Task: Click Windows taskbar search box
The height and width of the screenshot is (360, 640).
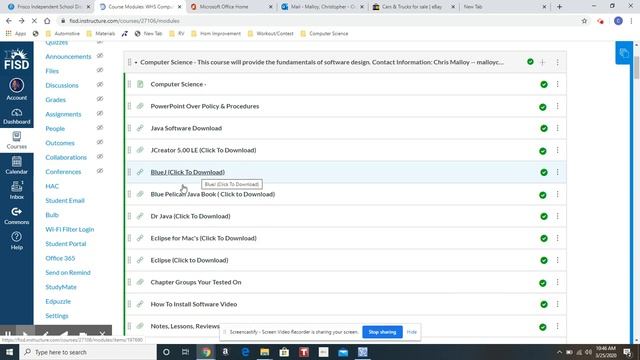Action: [x=88, y=352]
